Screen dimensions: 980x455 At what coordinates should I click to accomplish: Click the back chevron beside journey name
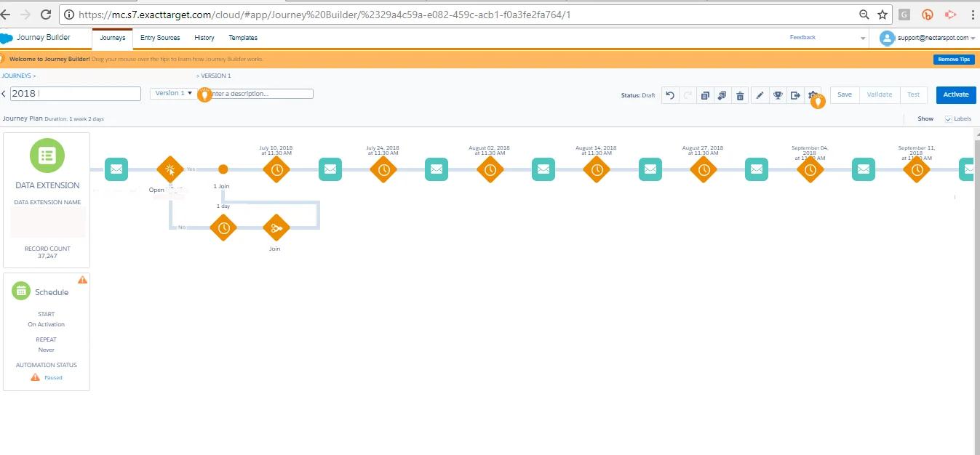click(x=4, y=94)
